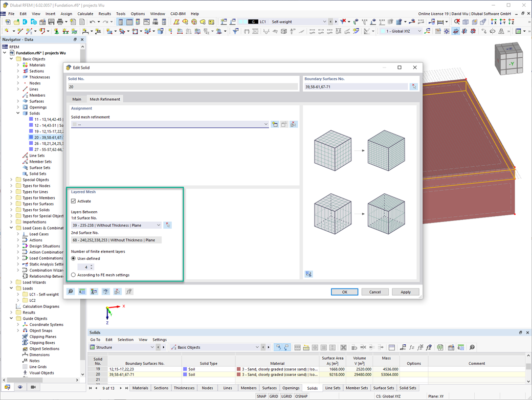Screen dimensions: 532x400
Task: Toggle the Activate layered mesh checkbox
Action: click(x=73, y=201)
